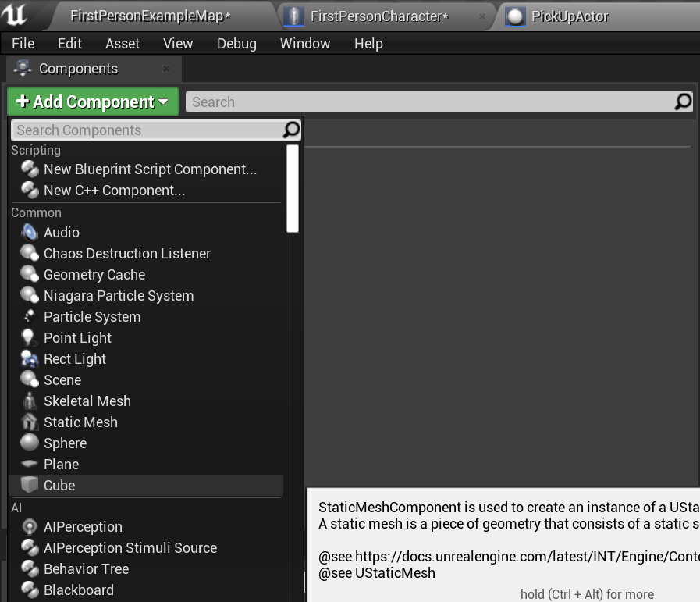
Task: Click the Audio speaker icon
Action: [x=30, y=232]
